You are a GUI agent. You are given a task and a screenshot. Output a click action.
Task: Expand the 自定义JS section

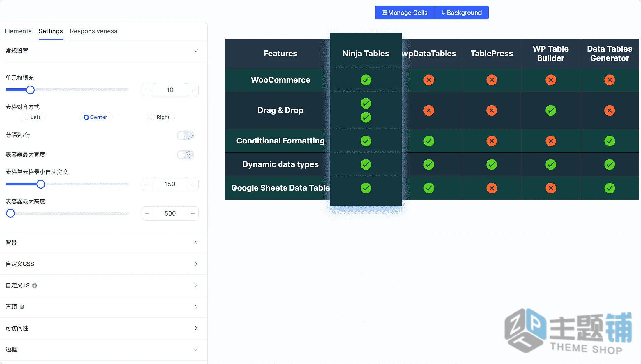pos(104,285)
